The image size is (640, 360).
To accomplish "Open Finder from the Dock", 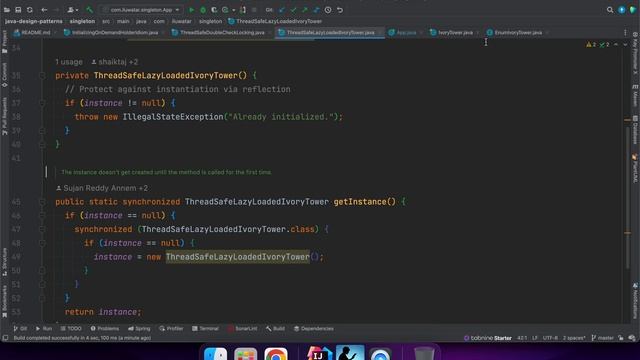I will 215,354.
